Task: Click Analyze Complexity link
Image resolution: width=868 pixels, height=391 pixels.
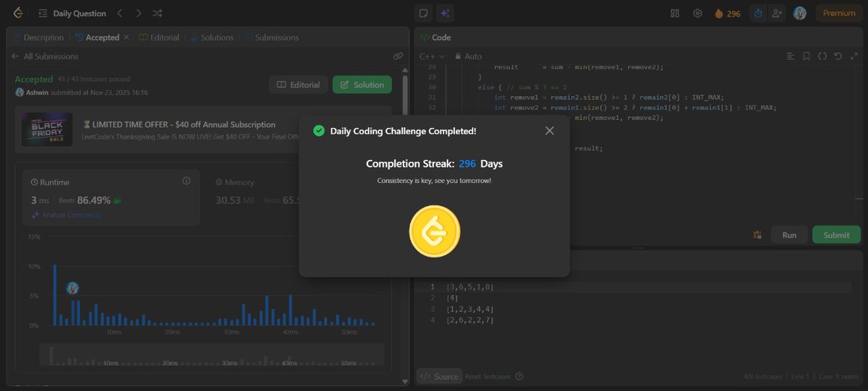Action: tap(66, 215)
